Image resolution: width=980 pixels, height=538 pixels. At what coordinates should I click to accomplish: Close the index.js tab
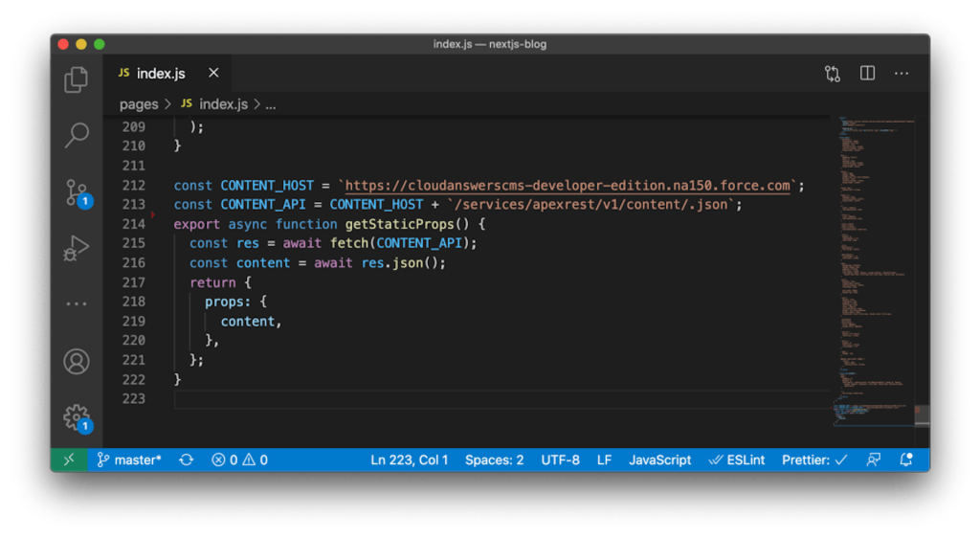click(213, 74)
